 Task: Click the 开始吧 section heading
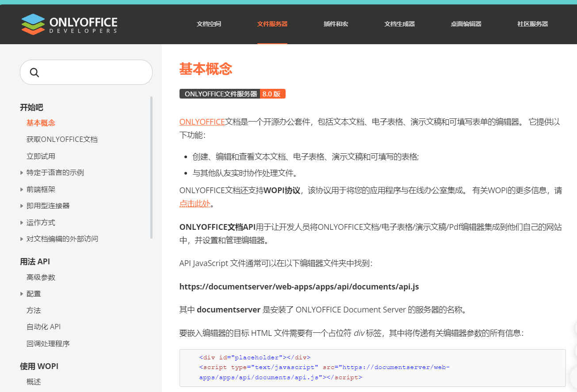point(31,107)
